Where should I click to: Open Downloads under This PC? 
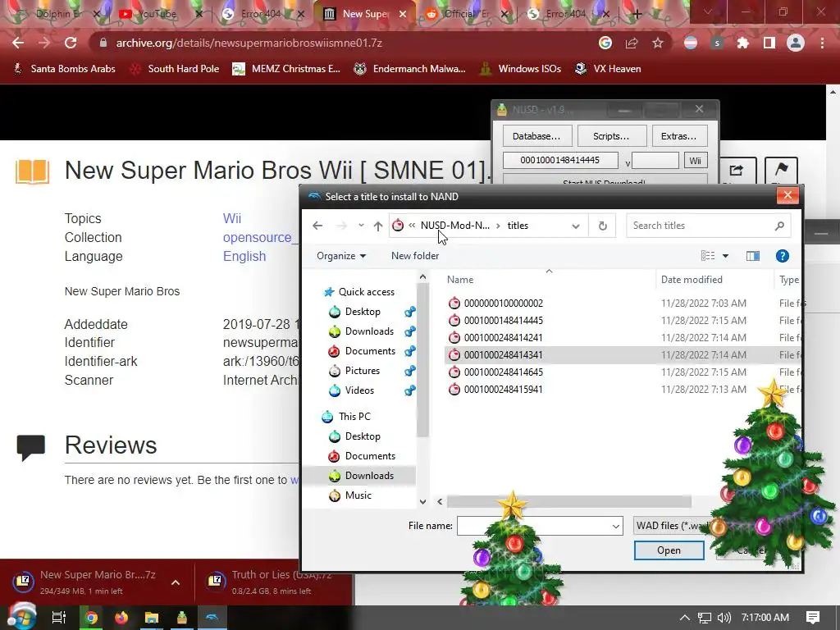point(369,476)
